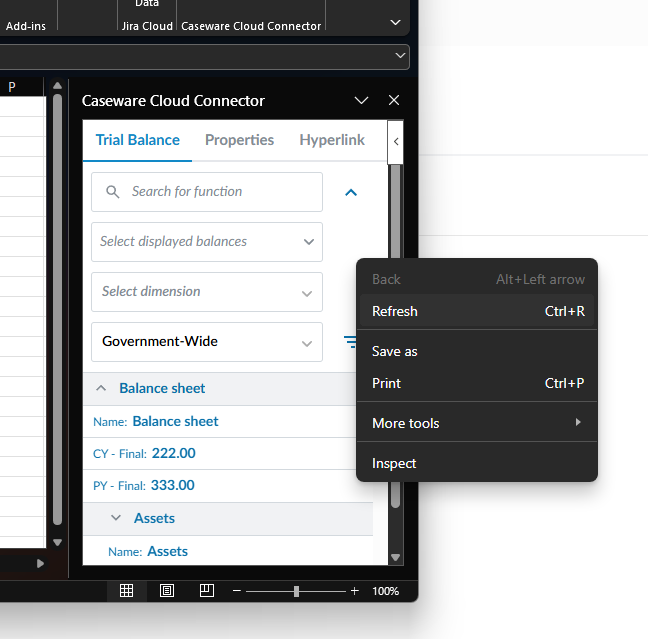Collapse the Balance sheet group
This screenshot has height=639, width=648.
click(x=101, y=389)
